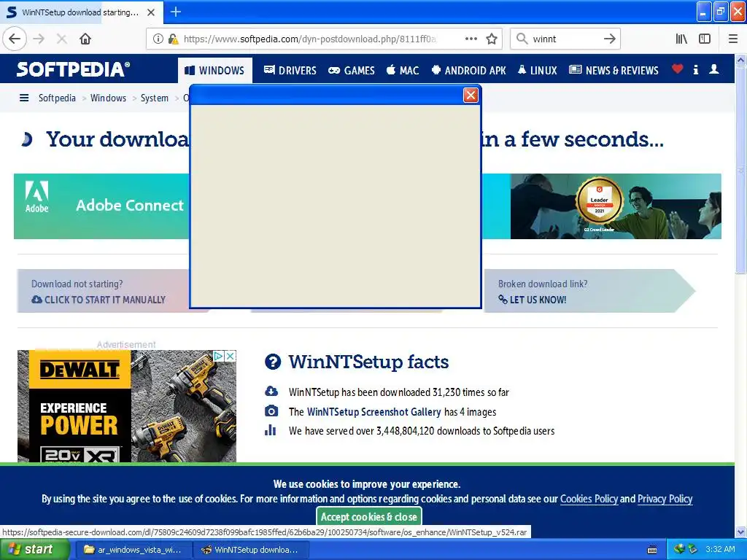Click the search field containing winnt
747x560 pixels.
(x=565, y=39)
